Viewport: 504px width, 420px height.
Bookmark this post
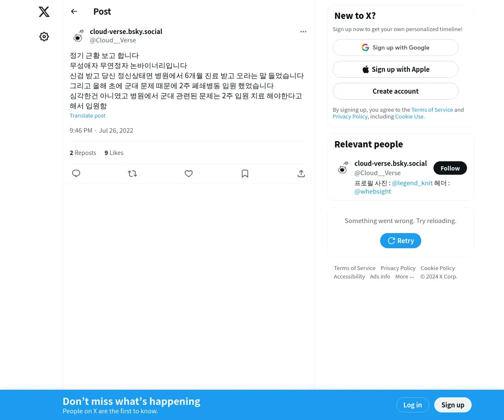(245, 173)
